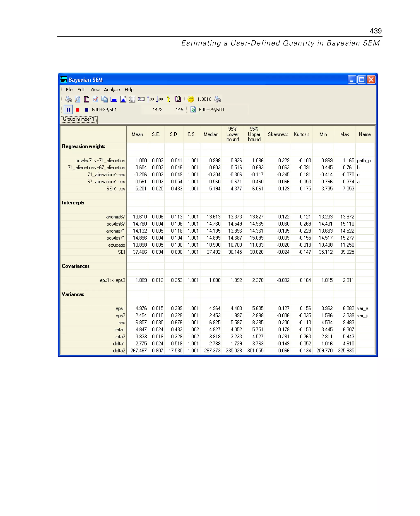Decrease decimal places down-arrow icon

point(159,99)
